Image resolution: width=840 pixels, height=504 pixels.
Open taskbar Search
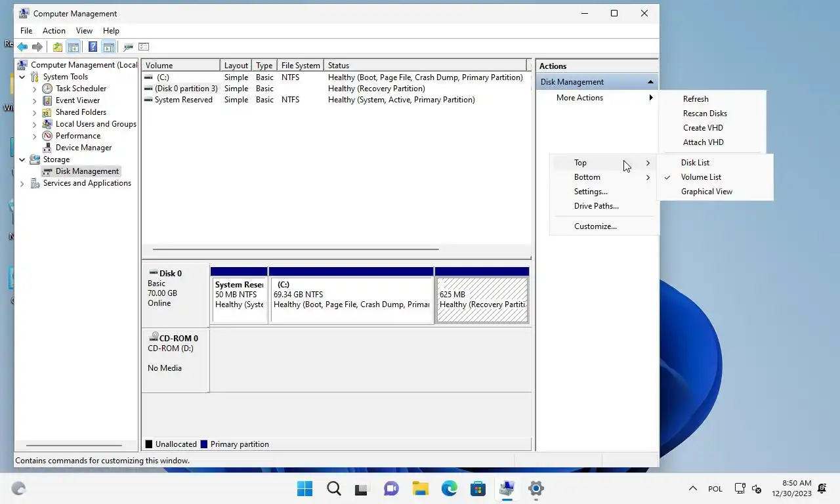click(334, 488)
